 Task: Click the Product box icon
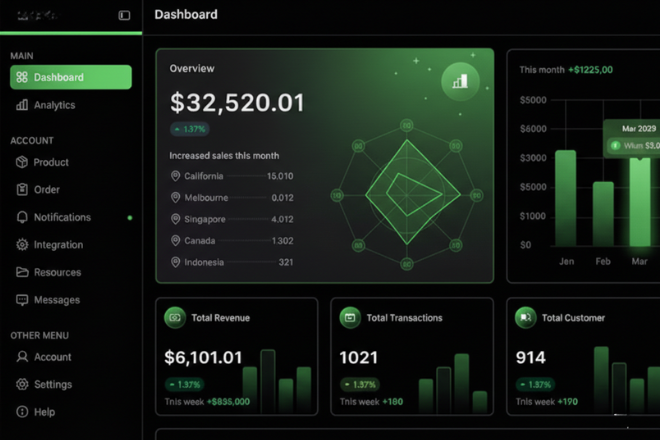22,162
